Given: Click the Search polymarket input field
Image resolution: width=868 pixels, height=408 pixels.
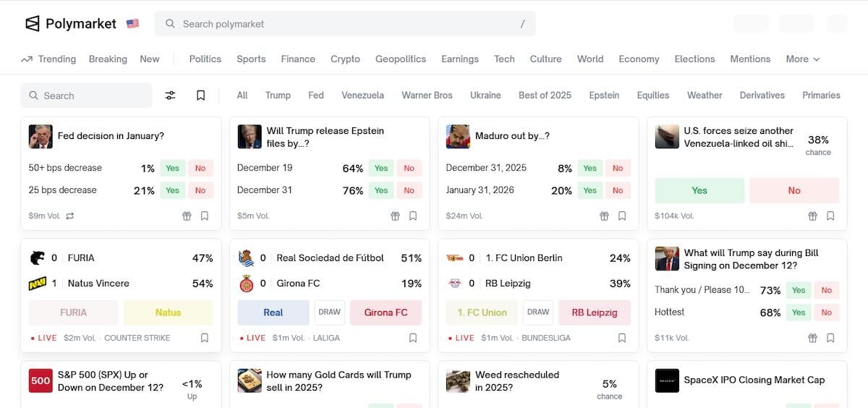Looking at the screenshot, I should (345, 24).
